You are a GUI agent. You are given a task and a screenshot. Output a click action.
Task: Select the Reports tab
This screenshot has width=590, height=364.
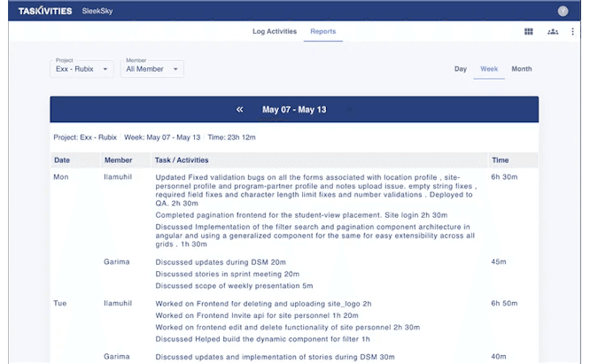pos(322,32)
